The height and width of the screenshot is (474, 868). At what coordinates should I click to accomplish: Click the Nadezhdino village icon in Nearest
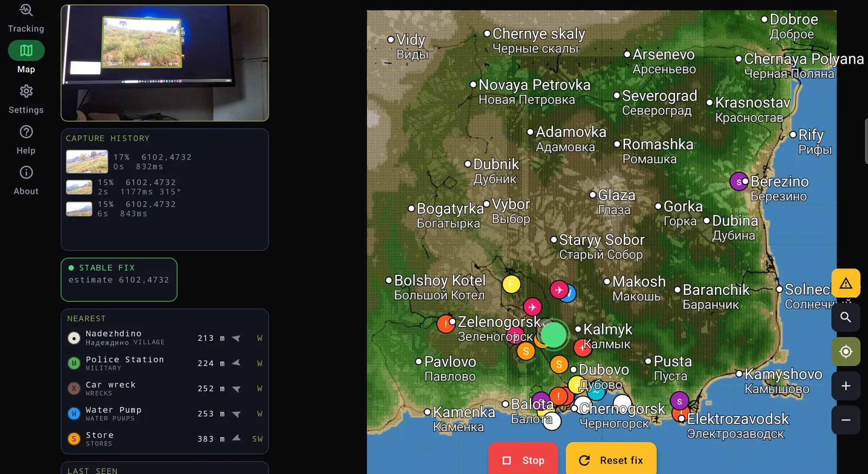point(74,338)
